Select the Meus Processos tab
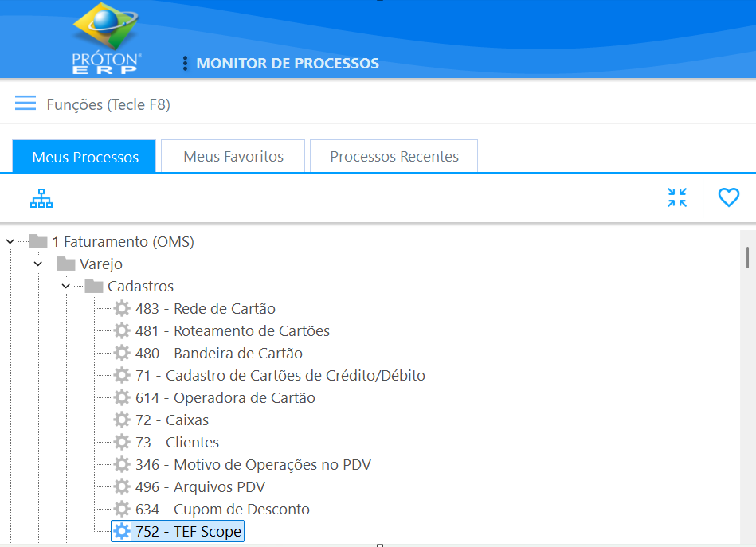The image size is (756, 547). point(85,157)
